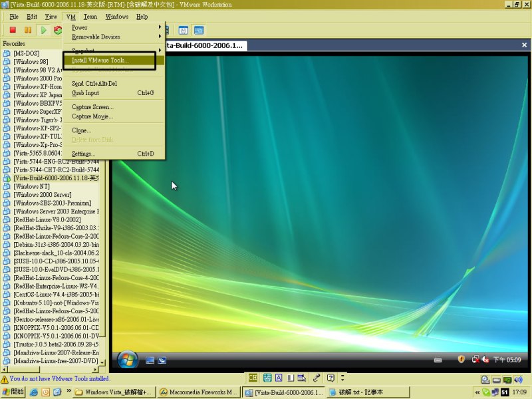Image resolution: width=532 pixels, height=399 pixels.
Task: Open the Team menu
Action: tap(90, 17)
